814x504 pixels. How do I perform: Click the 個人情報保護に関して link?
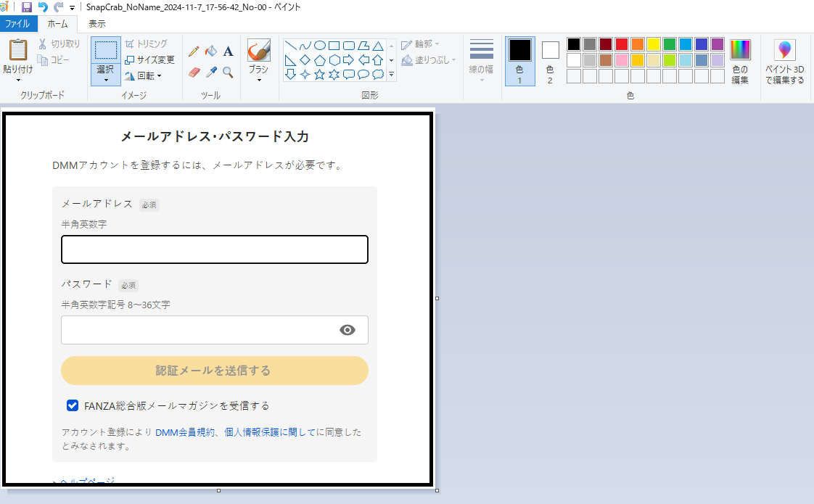(x=270, y=432)
